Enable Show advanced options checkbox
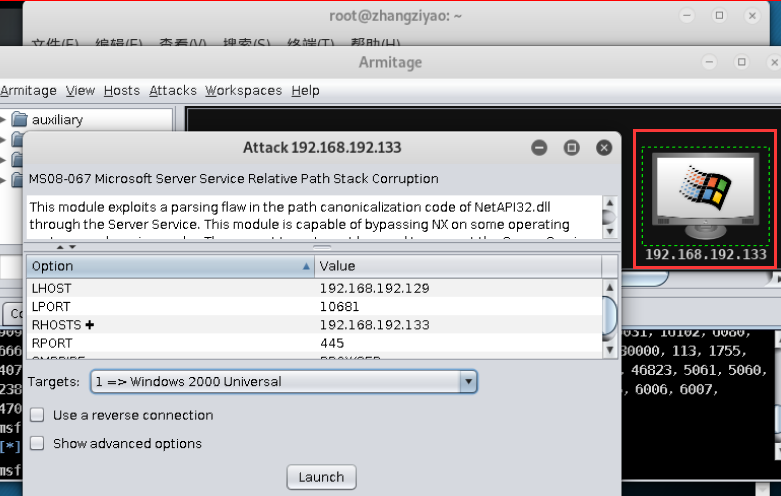 point(37,443)
